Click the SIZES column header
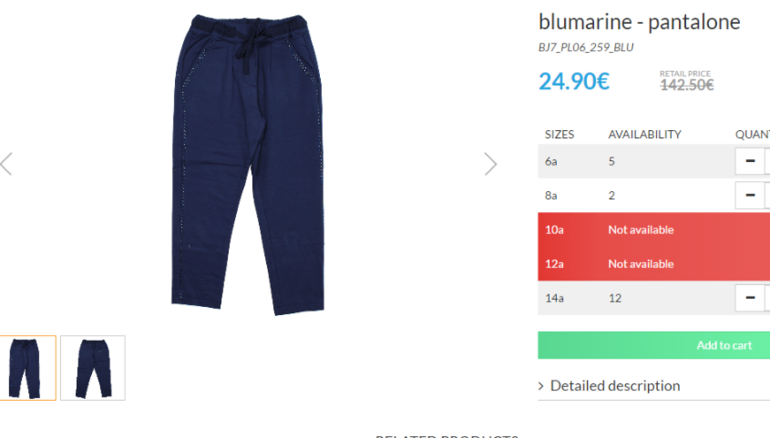Screen dimensions: 770x438 (559, 135)
